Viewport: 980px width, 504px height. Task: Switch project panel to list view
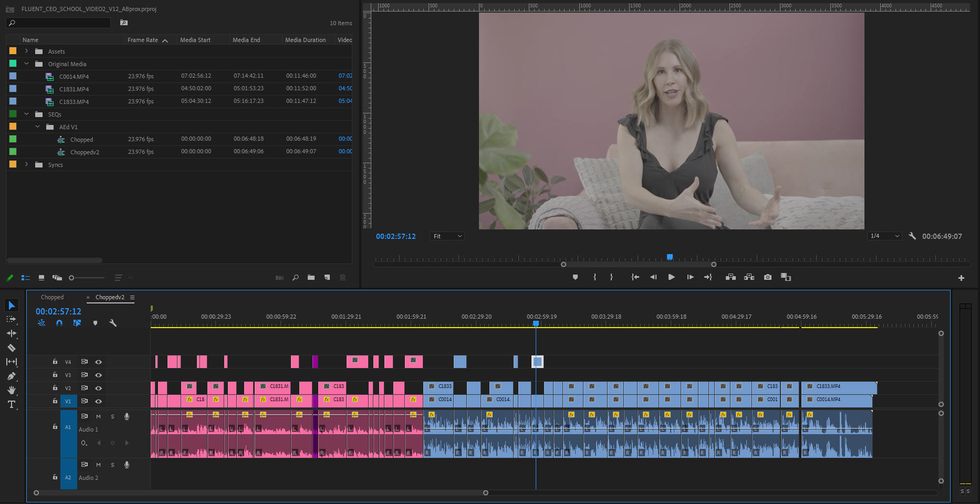click(26, 278)
